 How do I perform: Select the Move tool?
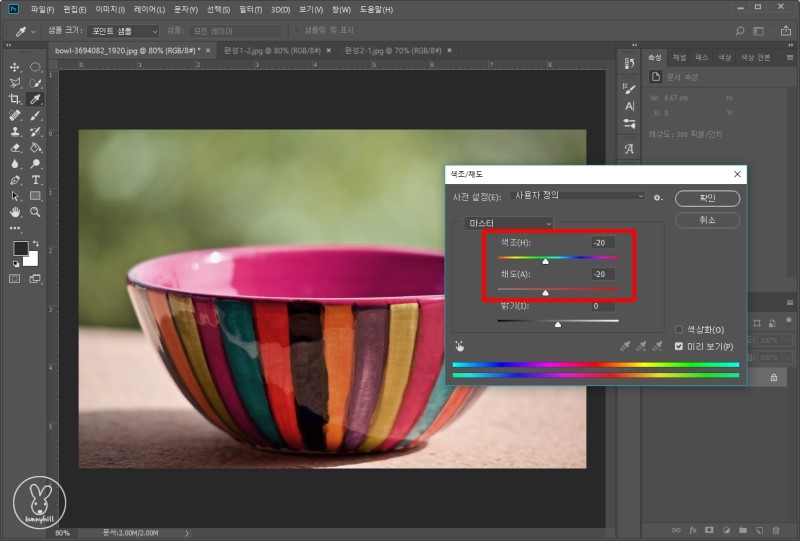(15, 67)
